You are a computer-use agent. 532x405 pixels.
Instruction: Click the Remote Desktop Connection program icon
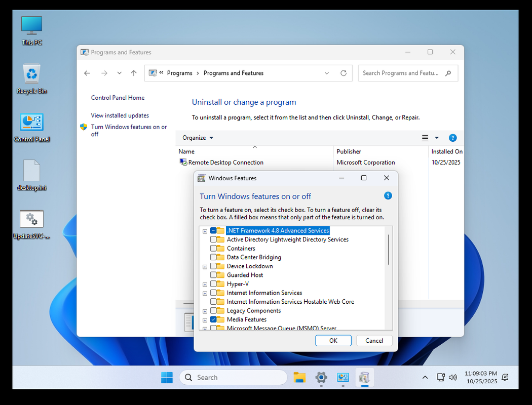coord(183,162)
